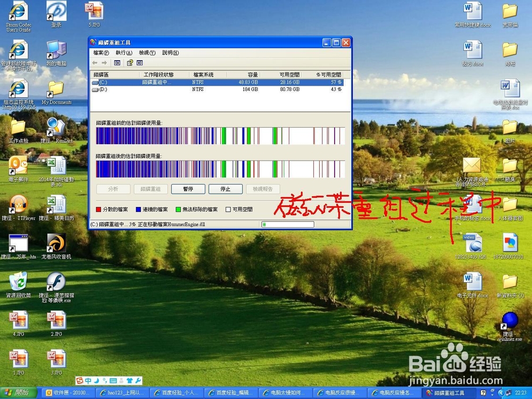The height and width of the screenshot is (399, 532).
Task: Click the greyed 檢視報告 button
Action: tap(263, 189)
